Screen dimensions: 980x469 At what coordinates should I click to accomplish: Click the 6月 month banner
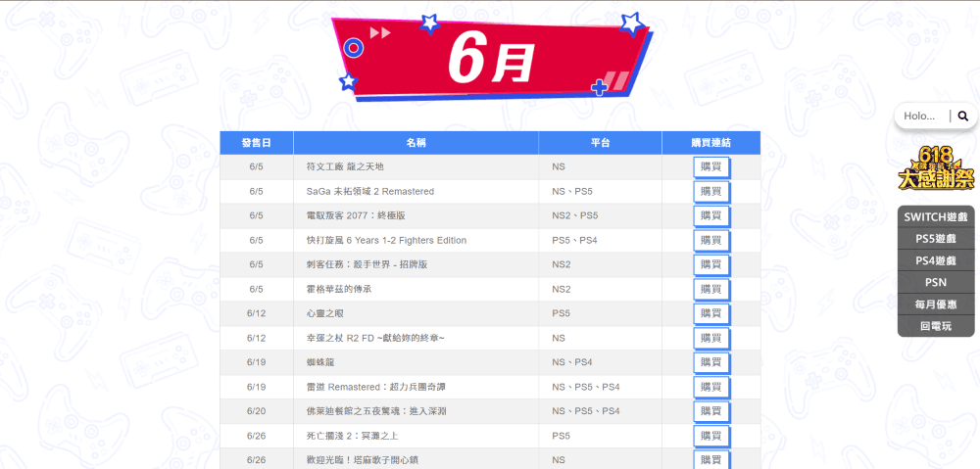coord(490,61)
